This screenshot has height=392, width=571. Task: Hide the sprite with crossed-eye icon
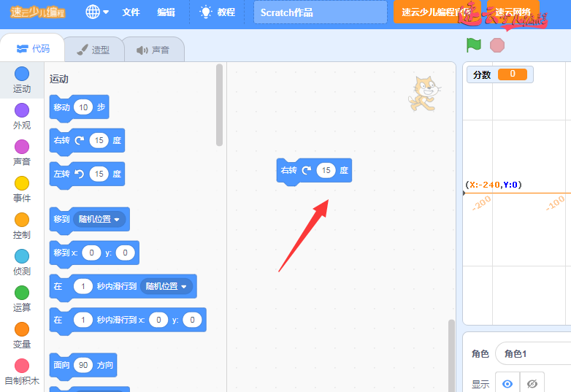point(532,383)
